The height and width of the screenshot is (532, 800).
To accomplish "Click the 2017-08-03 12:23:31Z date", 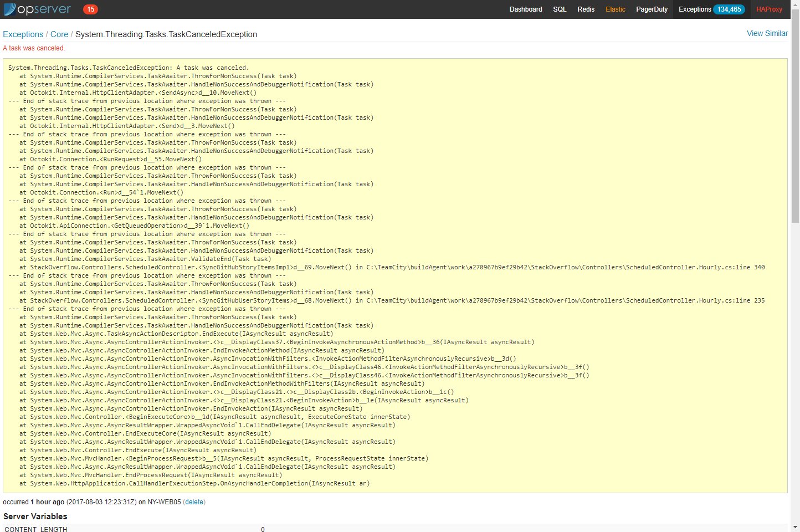I will click(102, 502).
